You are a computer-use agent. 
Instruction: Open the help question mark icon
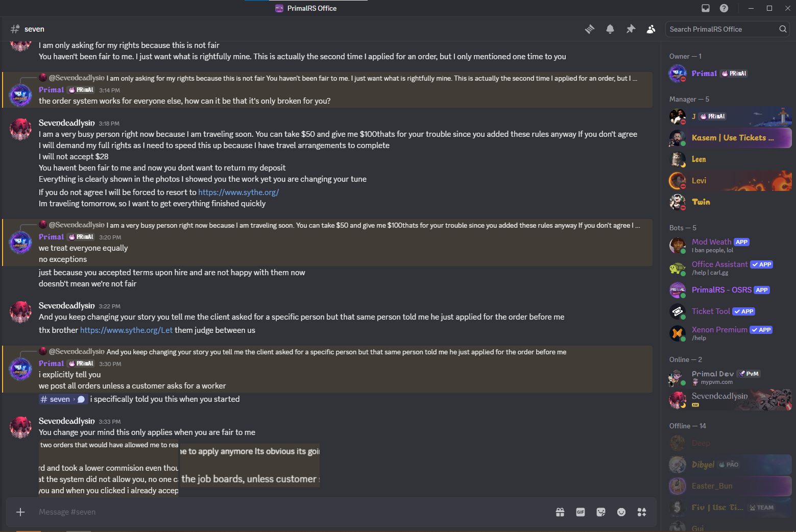[x=724, y=8]
